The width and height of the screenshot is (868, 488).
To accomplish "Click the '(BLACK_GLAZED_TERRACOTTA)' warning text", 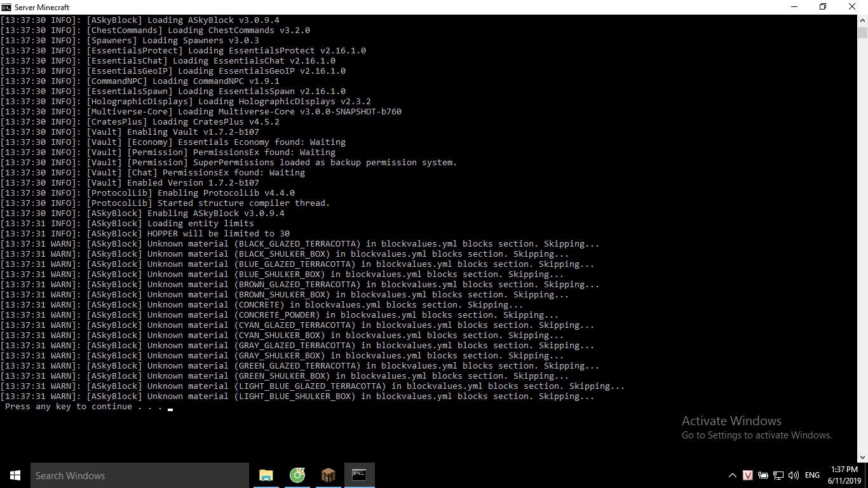I will (297, 244).
